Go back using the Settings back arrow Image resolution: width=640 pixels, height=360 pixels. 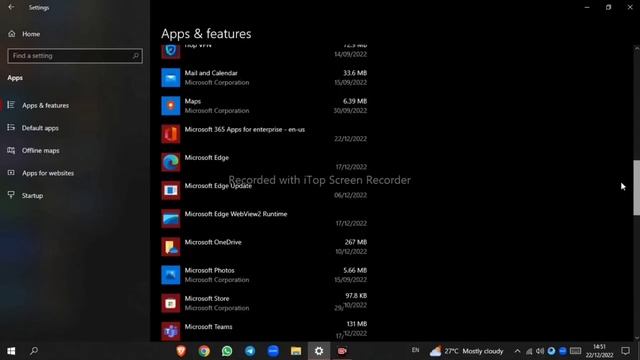pos(11,7)
